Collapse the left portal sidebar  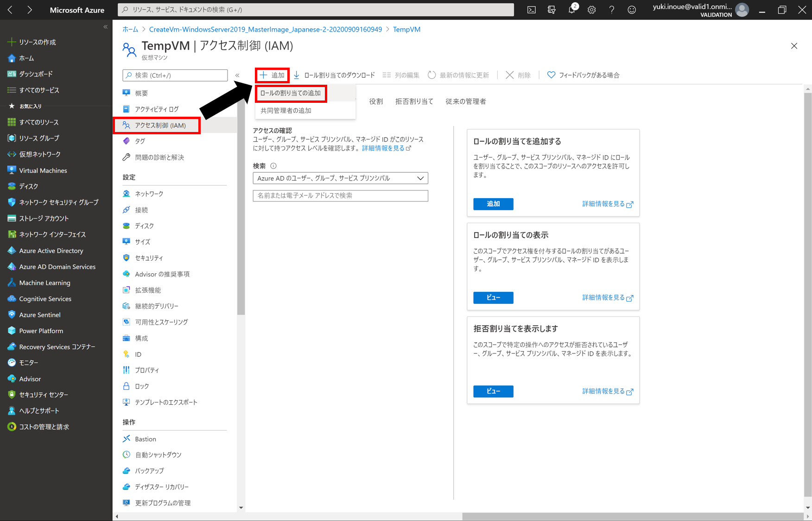[106, 27]
